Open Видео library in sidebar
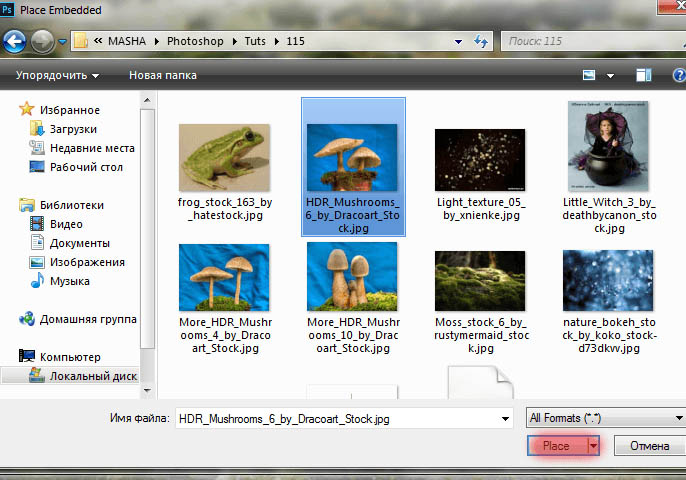Screen dimensions: 686x480 pyautogui.click(x=66, y=224)
